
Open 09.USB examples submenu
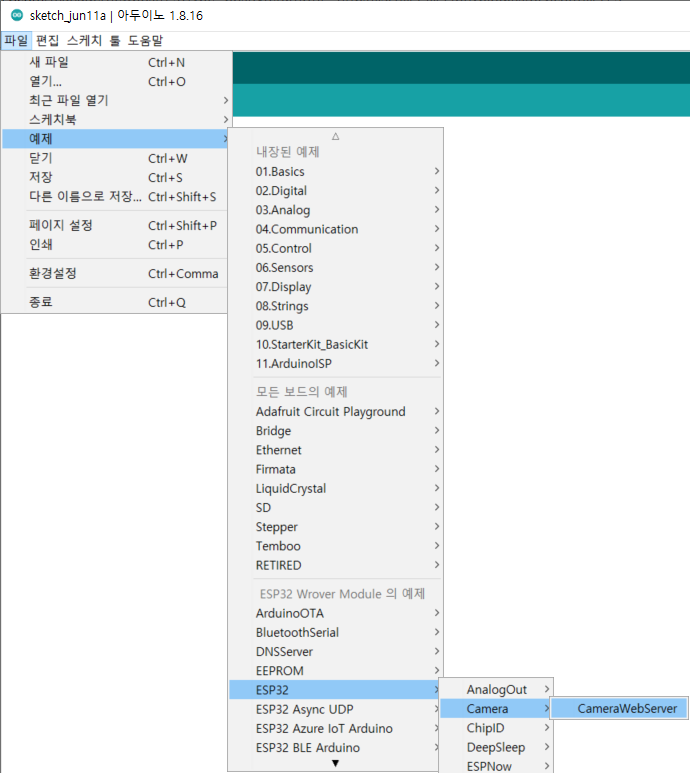pos(336,325)
